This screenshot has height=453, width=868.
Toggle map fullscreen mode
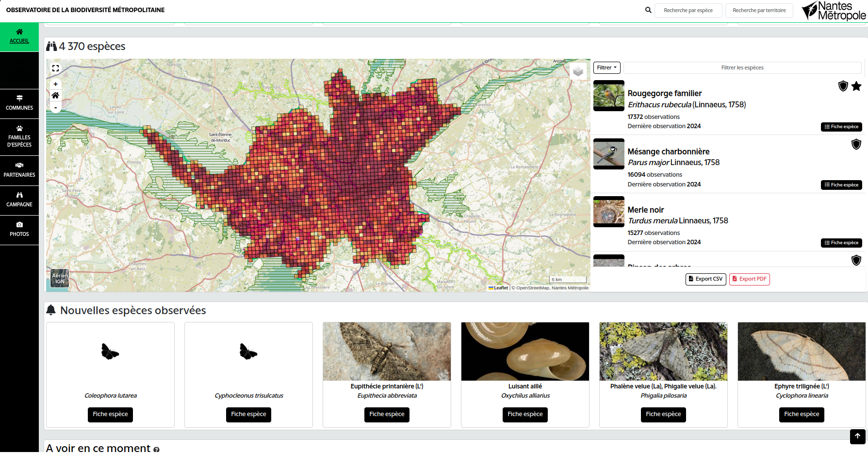[x=55, y=68]
